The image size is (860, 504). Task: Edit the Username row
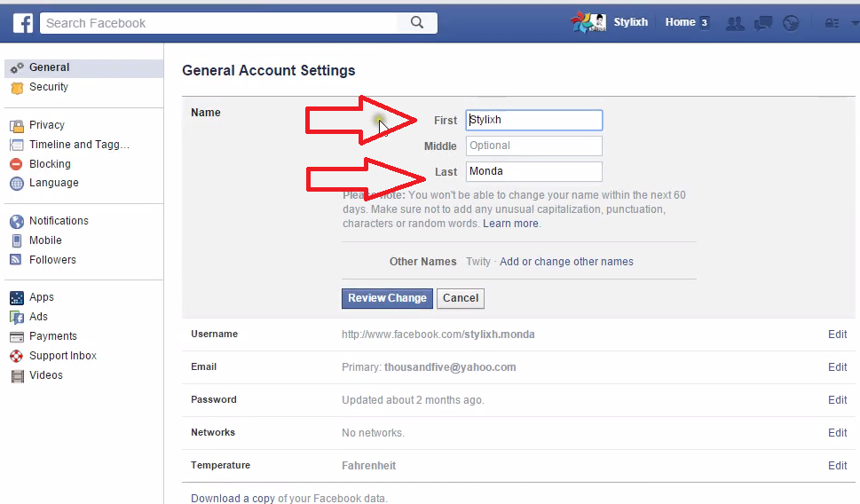tap(838, 334)
